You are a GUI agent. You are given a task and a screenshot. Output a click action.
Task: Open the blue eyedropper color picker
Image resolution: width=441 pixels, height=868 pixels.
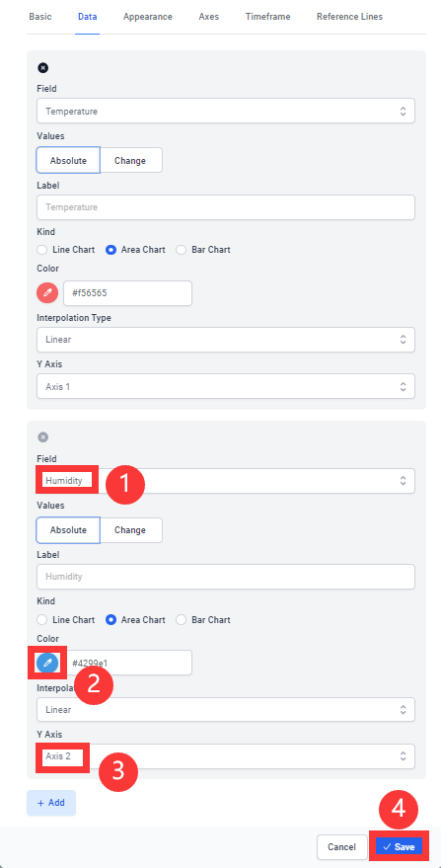coord(47,662)
